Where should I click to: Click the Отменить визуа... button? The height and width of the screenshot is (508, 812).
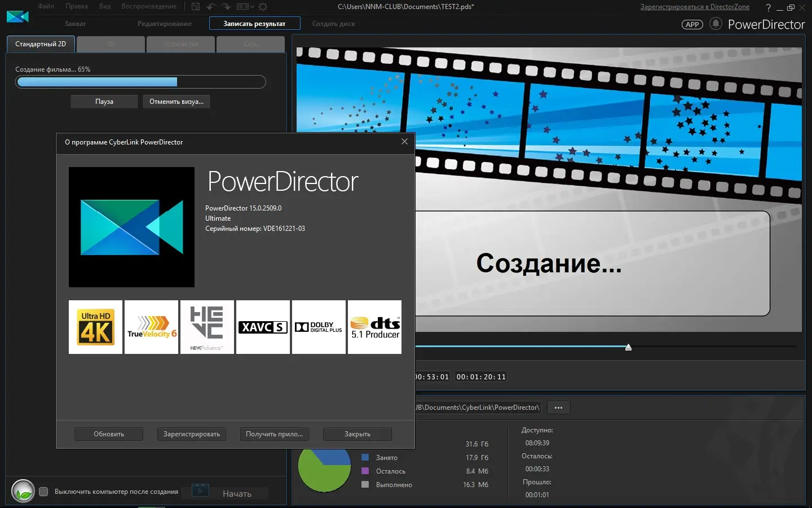coord(176,102)
